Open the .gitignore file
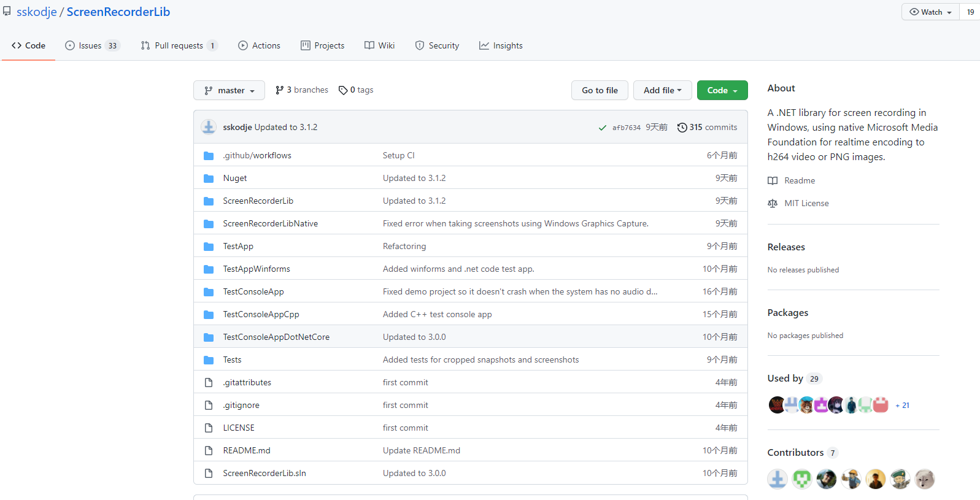This screenshot has width=980, height=500. coord(241,406)
